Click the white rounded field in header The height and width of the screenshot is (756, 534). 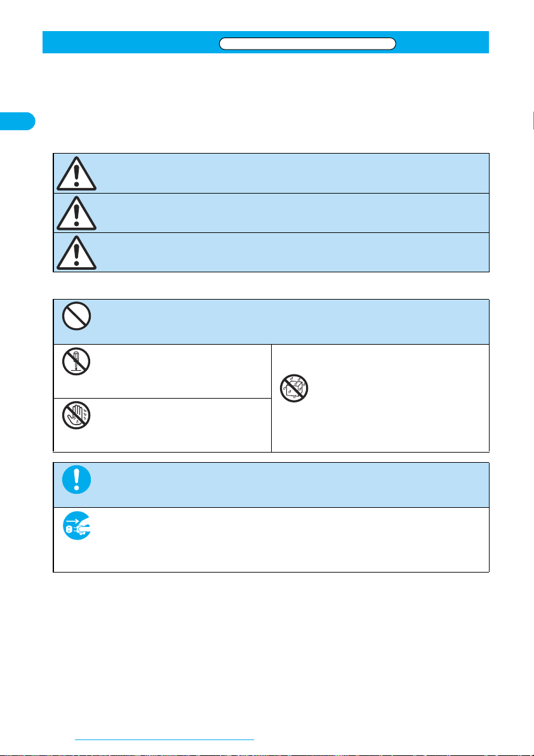point(307,44)
